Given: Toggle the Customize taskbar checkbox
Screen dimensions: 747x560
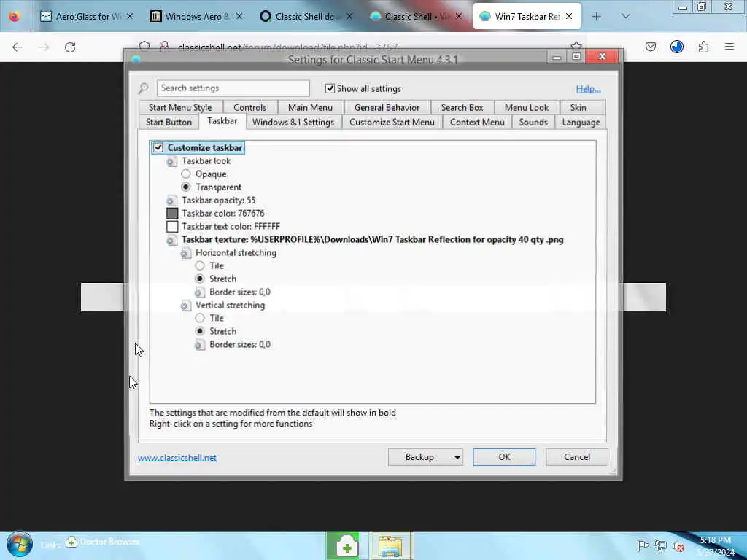Looking at the screenshot, I should tap(158, 147).
